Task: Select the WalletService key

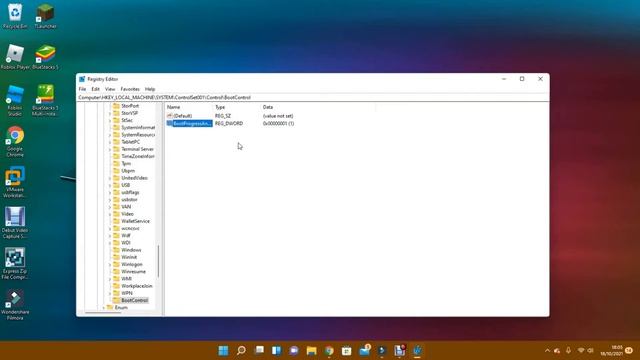Action: (x=135, y=221)
